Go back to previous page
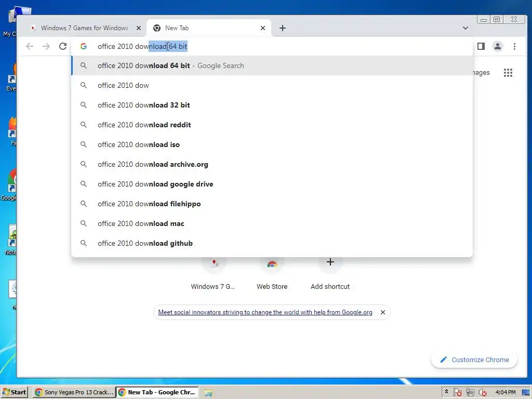The width and height of the screenshot is (532, 399). tap(30, 46)
